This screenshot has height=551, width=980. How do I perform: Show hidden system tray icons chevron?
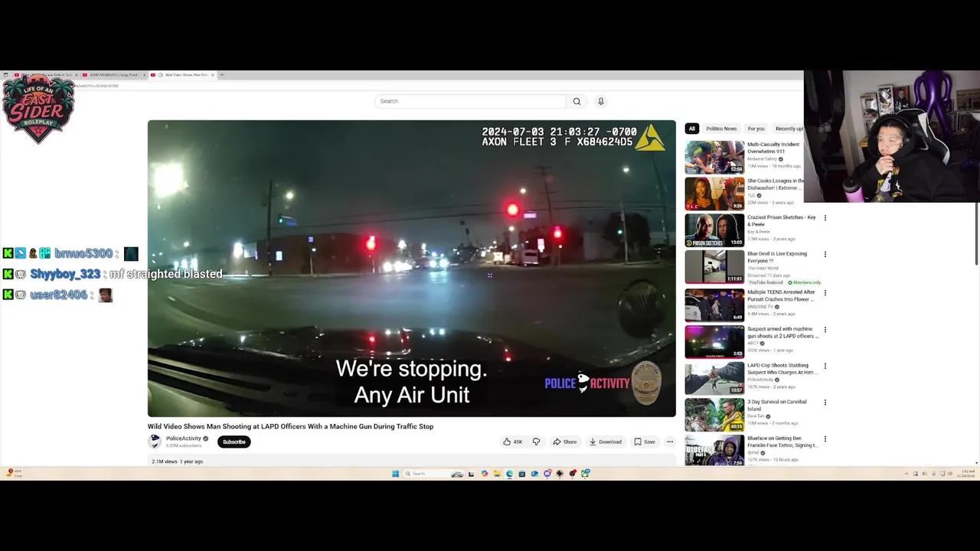point(906,474)
